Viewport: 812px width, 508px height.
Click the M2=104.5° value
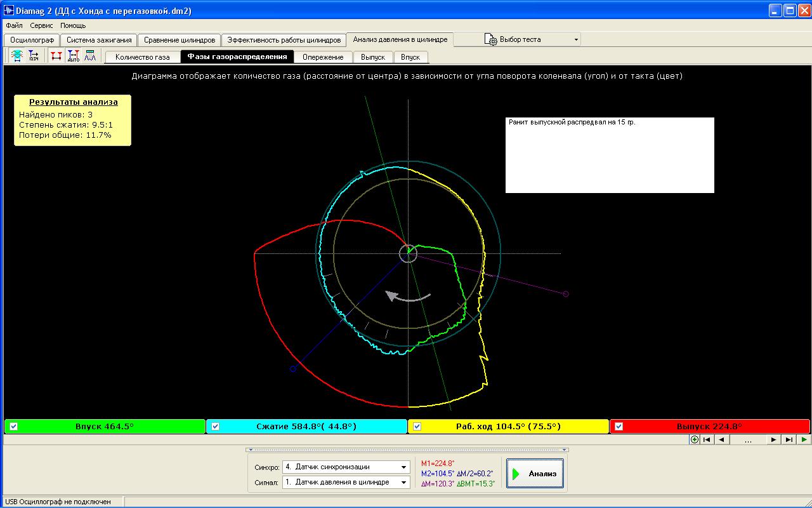[438, 474]
